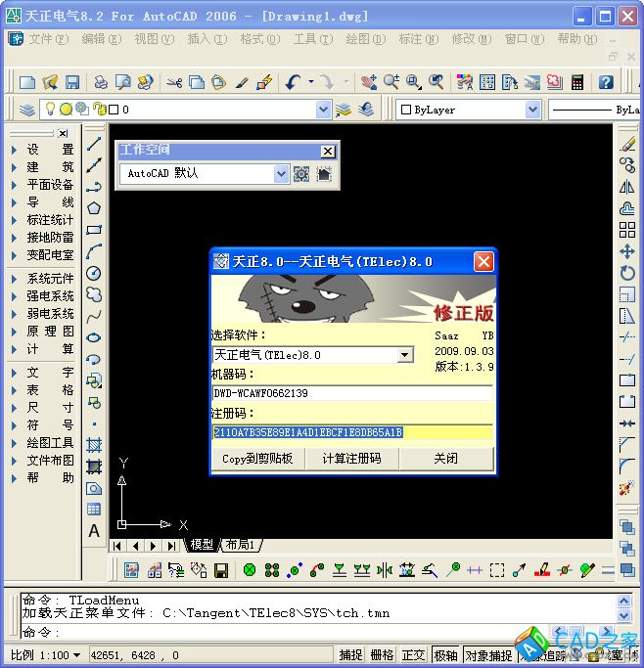Close the 天正8.0 keygen dialog

pos(483,261)
